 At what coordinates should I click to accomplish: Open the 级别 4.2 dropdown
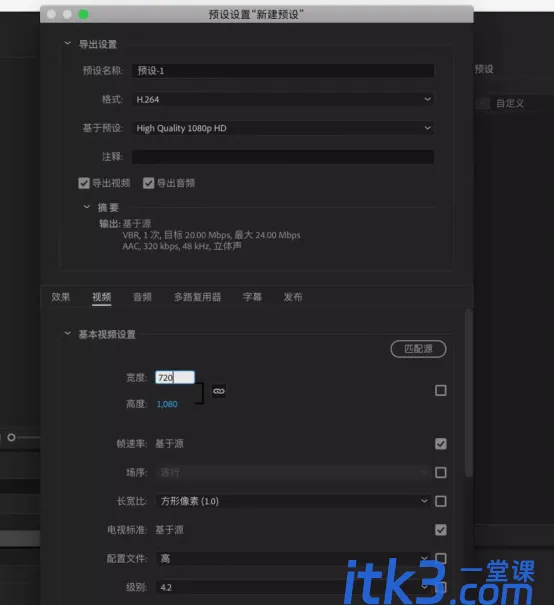pos(293,587)
